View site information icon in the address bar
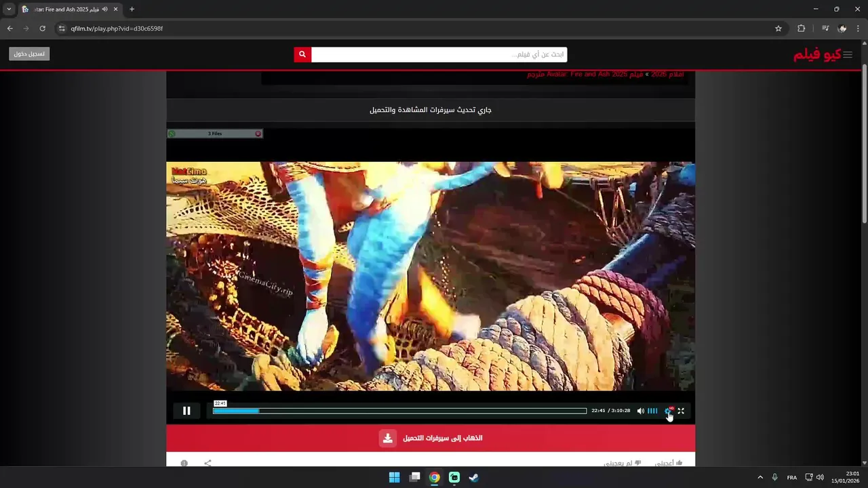 (61, 28)
